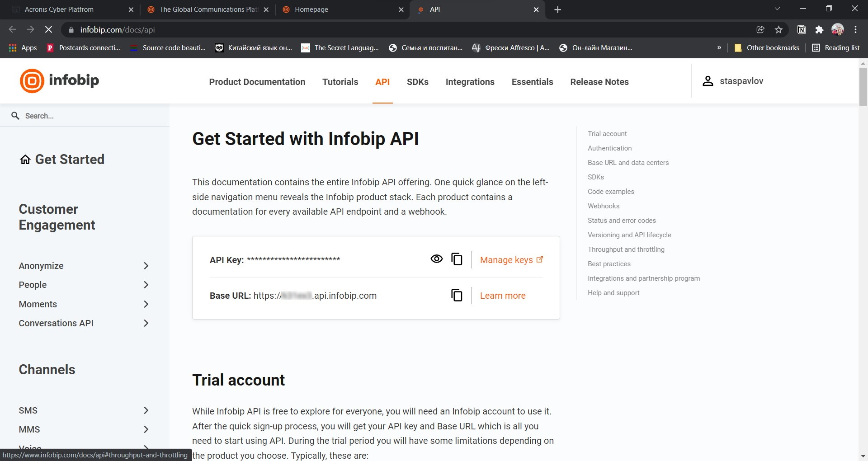Open Apps bookmark shortcut
Screen dimensions: 868x461
coord(23,47)
